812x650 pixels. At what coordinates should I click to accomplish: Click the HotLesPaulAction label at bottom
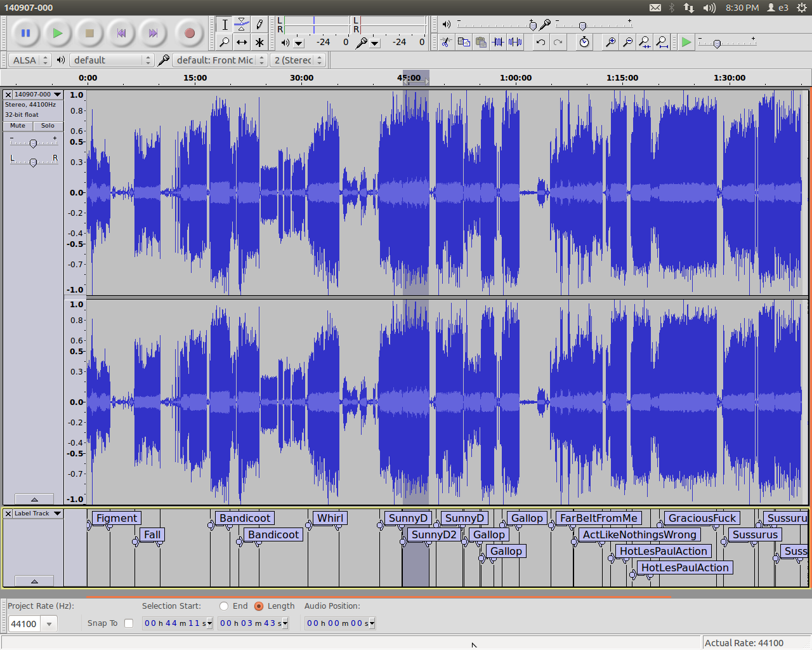pos(684,568)
